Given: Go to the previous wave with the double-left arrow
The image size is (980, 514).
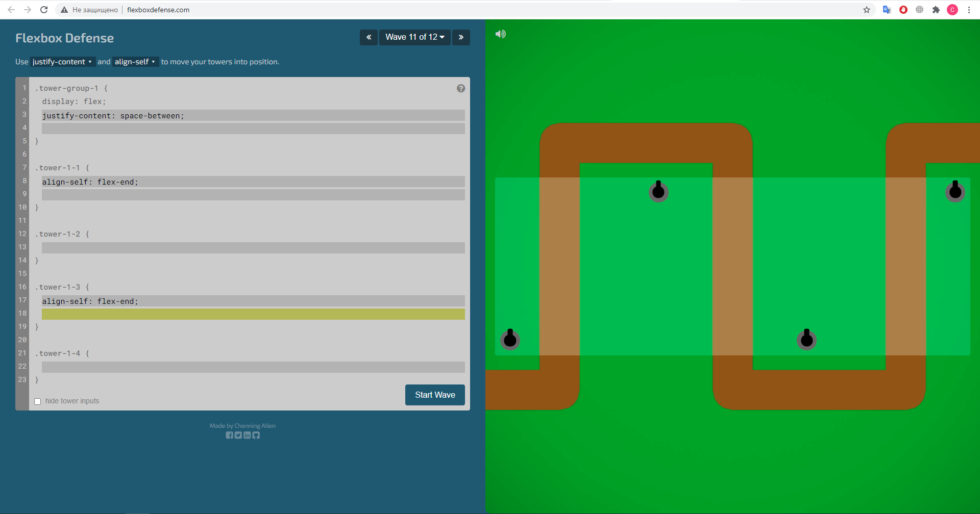Looking at the screenshot, I should point(369,37).
